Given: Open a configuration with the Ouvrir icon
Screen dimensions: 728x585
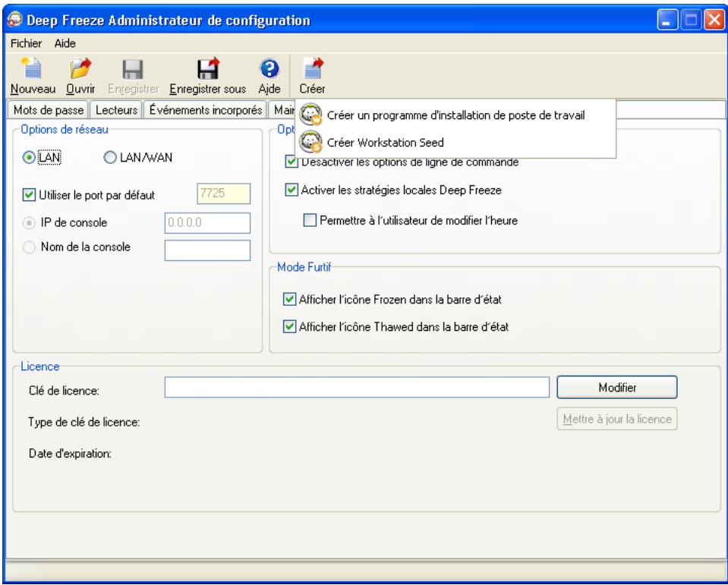Looking at the screenshot, I should 80,68.
